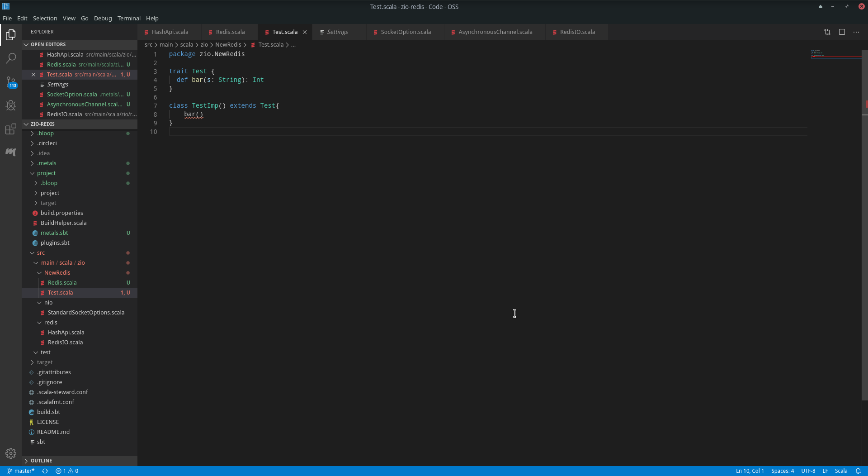Change the UTF-8 file encoding
The width and height of the screenshot is (868, 476).
808,471
